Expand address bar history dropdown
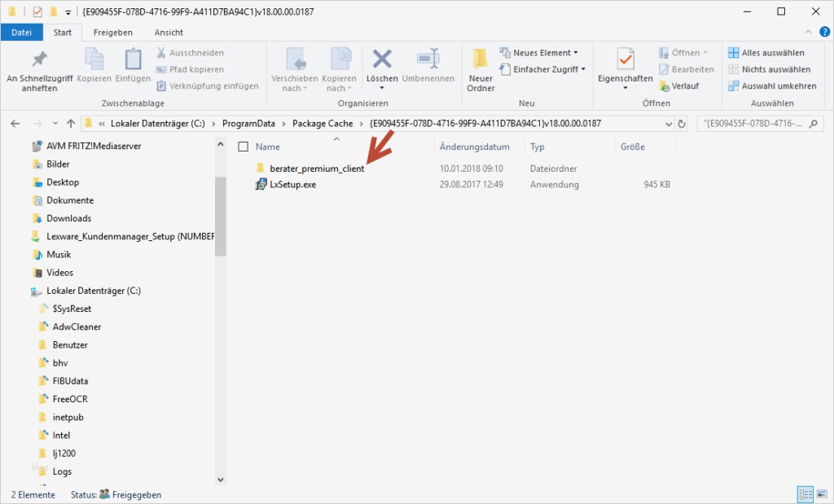Screen dimensions: 834x504 [x=669, y=124]
